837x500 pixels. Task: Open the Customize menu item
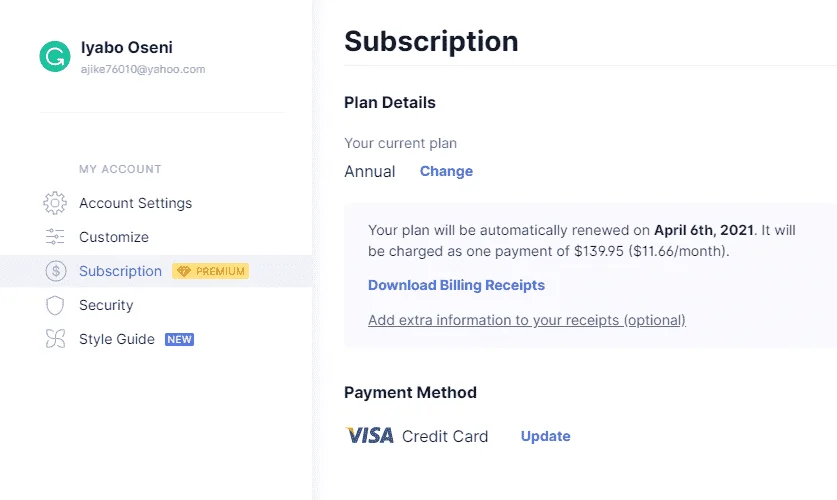coord(114,237)
